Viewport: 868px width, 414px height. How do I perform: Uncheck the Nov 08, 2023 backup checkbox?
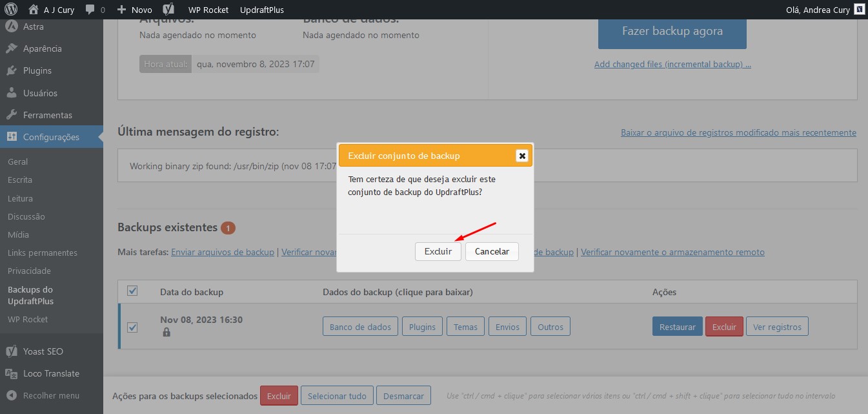(132, 327)
